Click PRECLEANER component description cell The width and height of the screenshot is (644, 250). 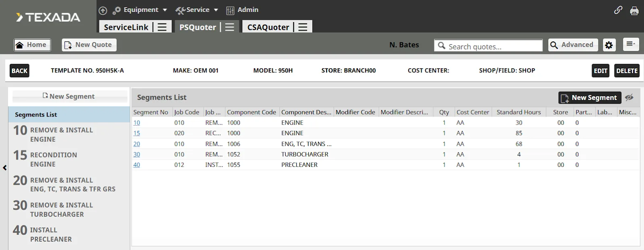click(299, 165)
